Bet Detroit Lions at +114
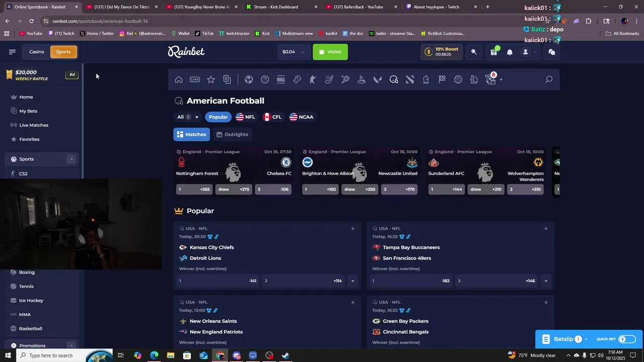 coord(304,281)
